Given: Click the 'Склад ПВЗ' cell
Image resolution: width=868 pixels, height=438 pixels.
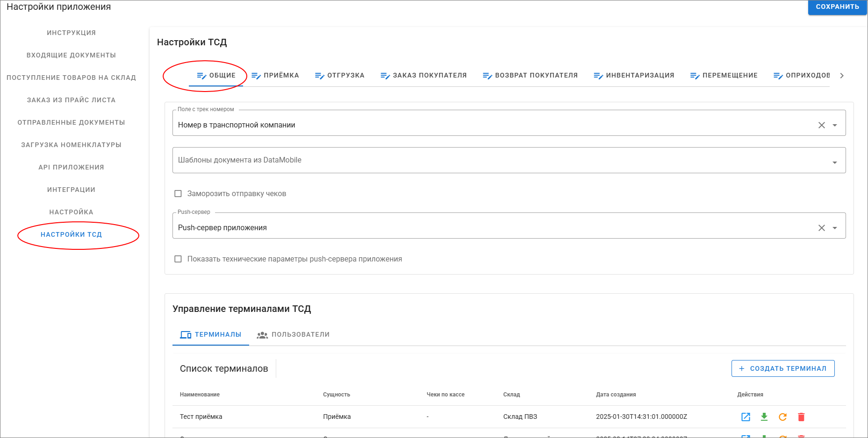Looking at the screenshot, I should 520,417.
